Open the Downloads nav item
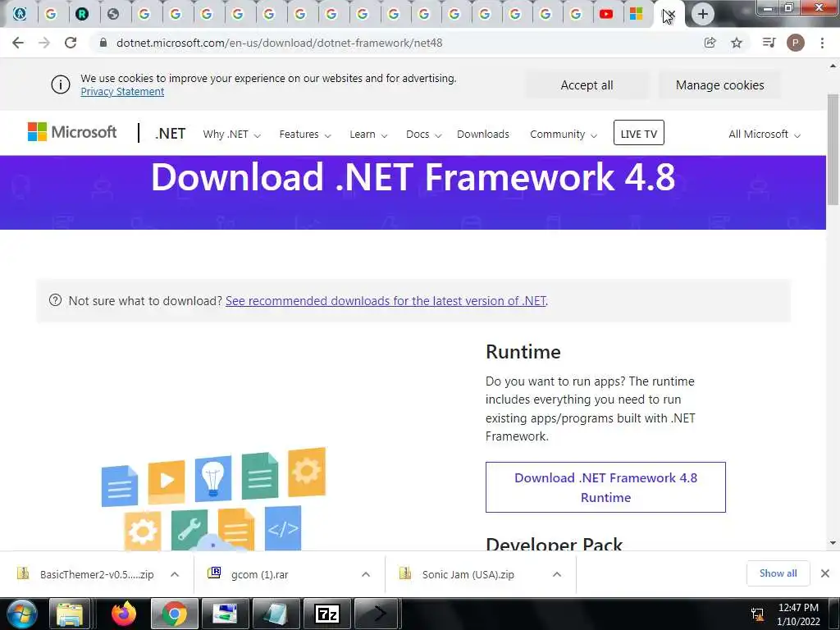Image resolution: width=840 pixels, height=630 pixels. pyautogui.click(x=482, y=134)
